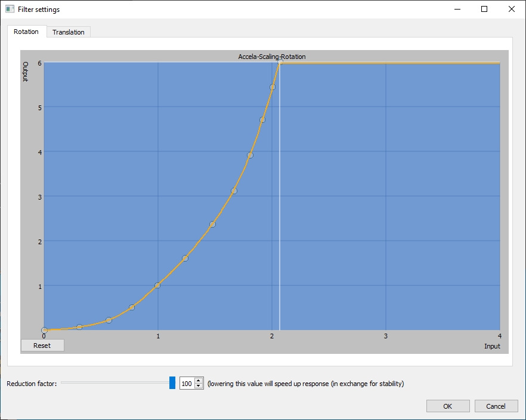Select the top curve point at output 6
Viewport: 526px width, 420px height.
280,62
